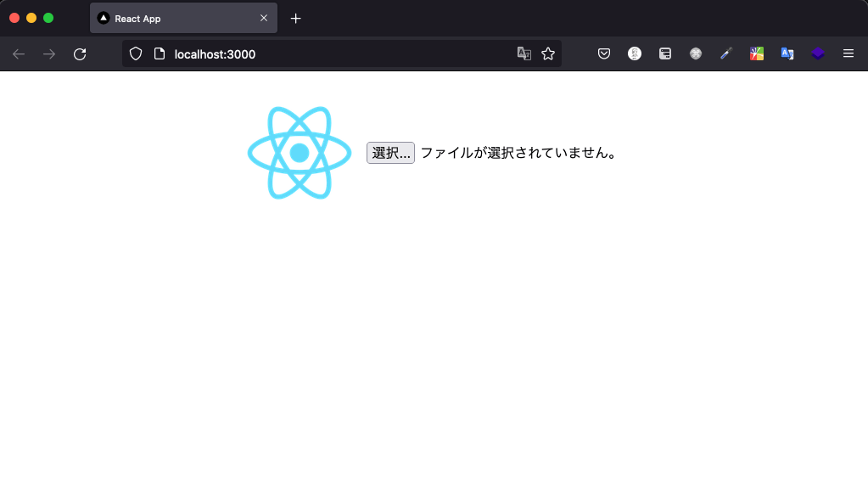Close the window with red button
The width and height of the screenshot is (868, 478).
point(14,19)
